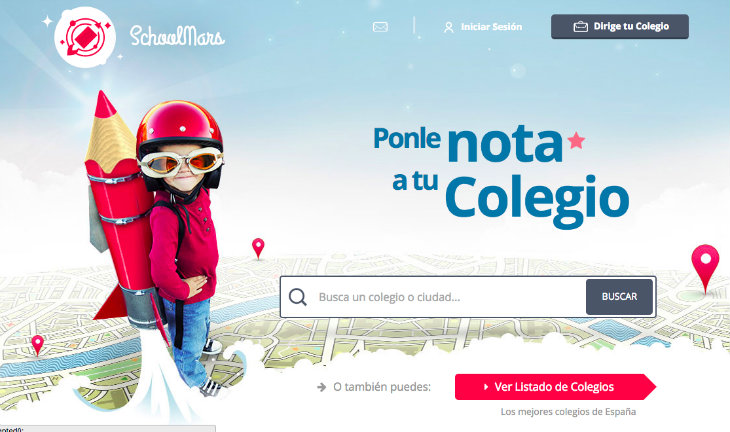Click the Dirige tu Colegio button
The image size is (730, 432).
(620, 27)
